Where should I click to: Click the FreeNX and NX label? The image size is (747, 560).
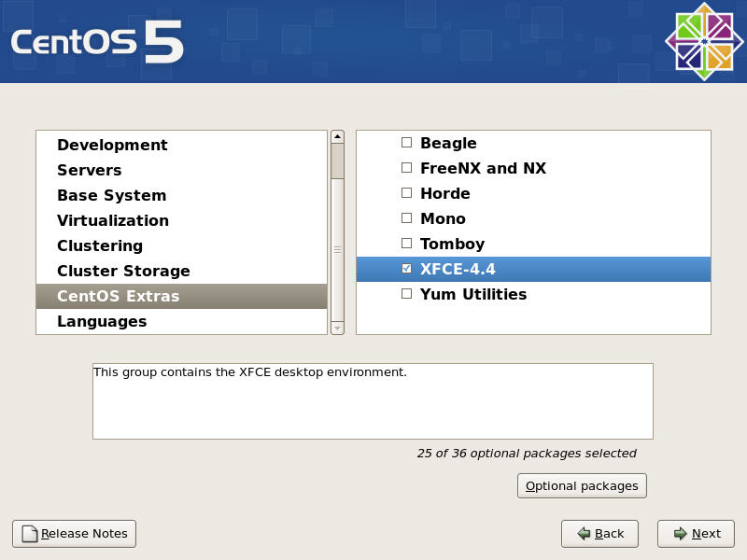click(483, 168)
